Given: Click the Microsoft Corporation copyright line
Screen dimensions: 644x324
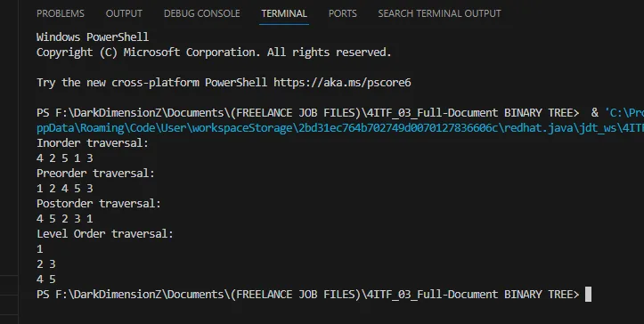Looking at the screenshot, I should click(214, 53).
